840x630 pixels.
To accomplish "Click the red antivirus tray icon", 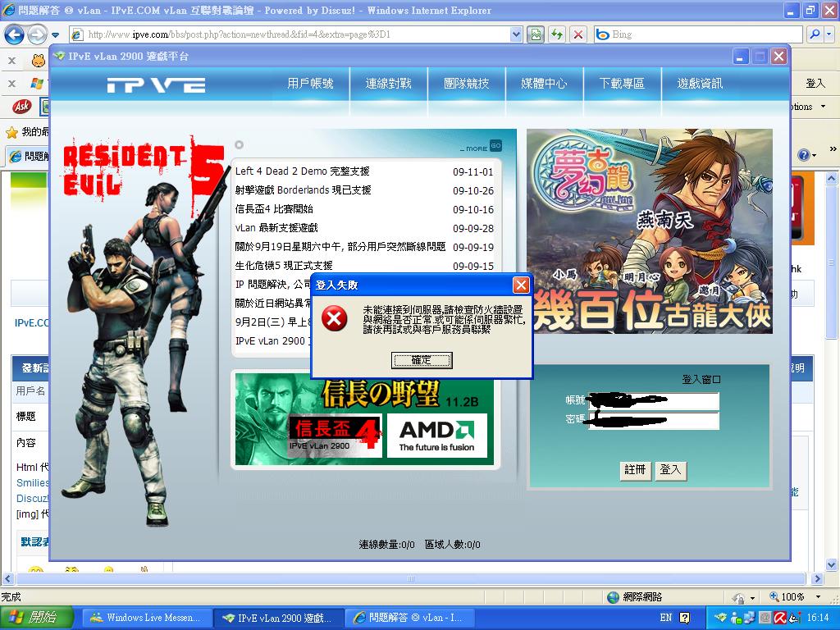I will (780, 618).
